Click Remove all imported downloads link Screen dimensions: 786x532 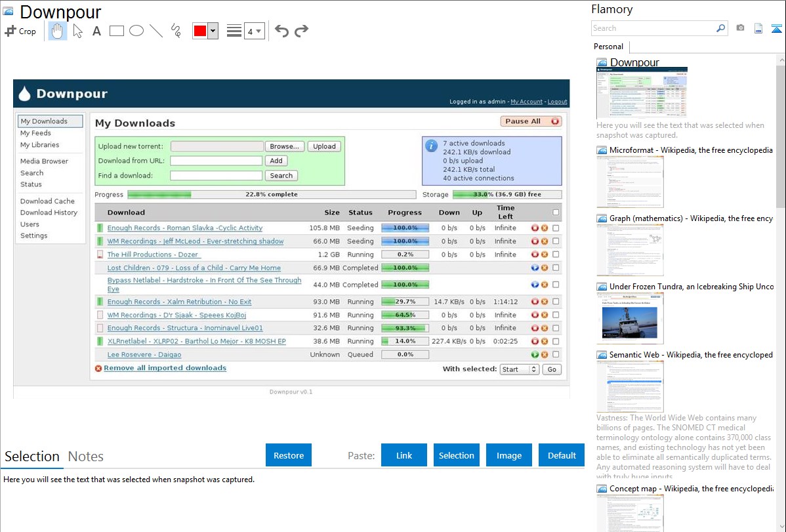pyautogui.click(x=165, y=368)
